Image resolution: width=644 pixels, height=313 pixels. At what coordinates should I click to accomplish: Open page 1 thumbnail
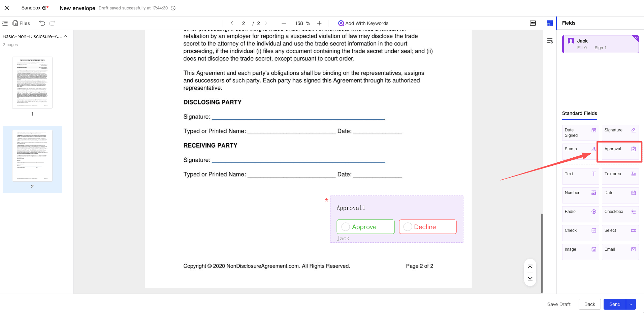[x=32, y=83]
